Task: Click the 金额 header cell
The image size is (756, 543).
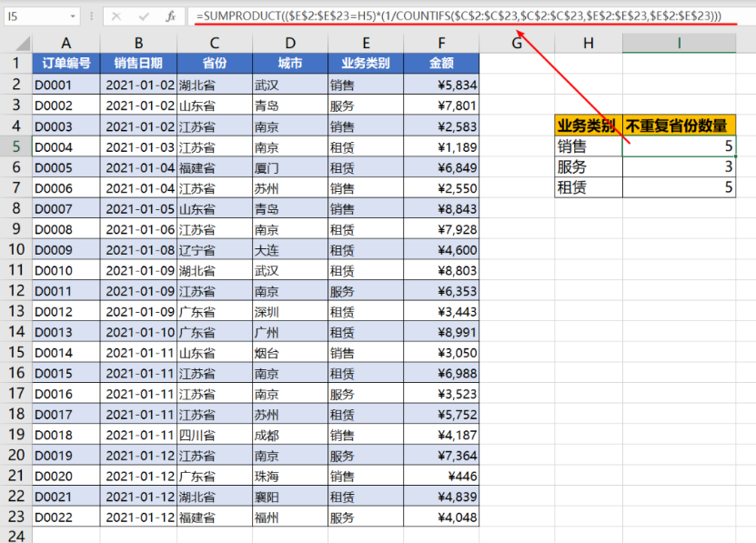Action: coord(440,63)
